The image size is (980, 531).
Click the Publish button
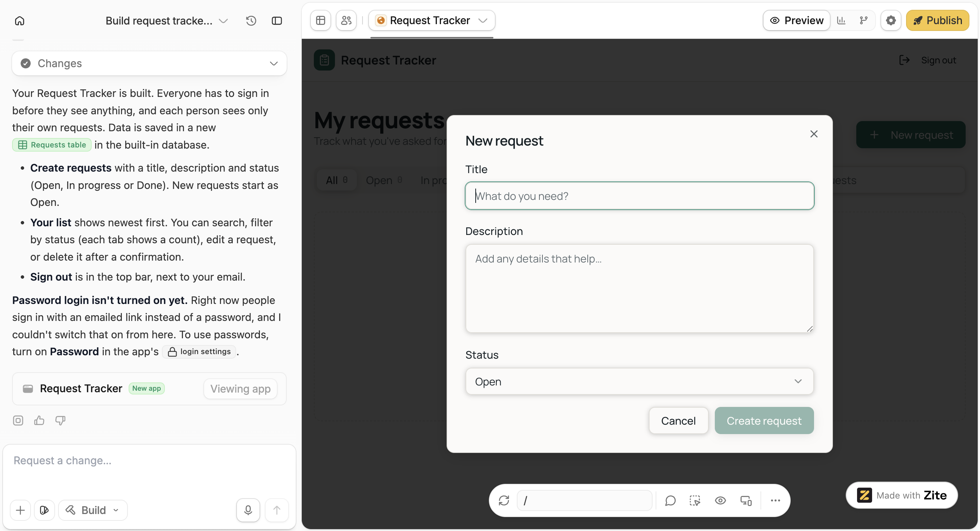[937, 20]
